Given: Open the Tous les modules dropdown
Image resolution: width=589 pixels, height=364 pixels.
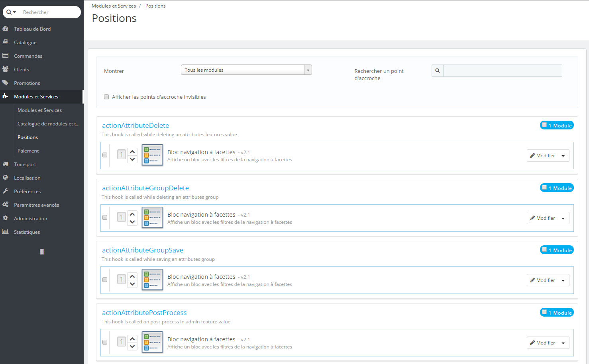Looking at the screenshot, I should (246, 70).
